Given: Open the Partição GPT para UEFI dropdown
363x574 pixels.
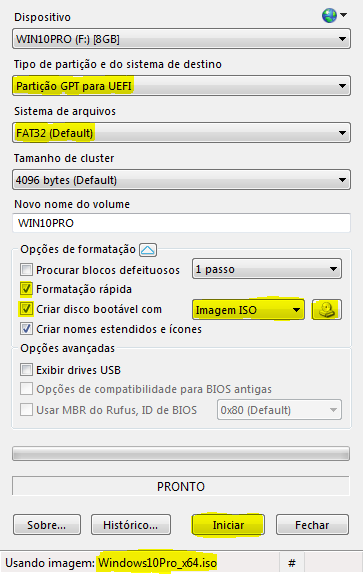Looking at the screenshot, I should point(182,86).
